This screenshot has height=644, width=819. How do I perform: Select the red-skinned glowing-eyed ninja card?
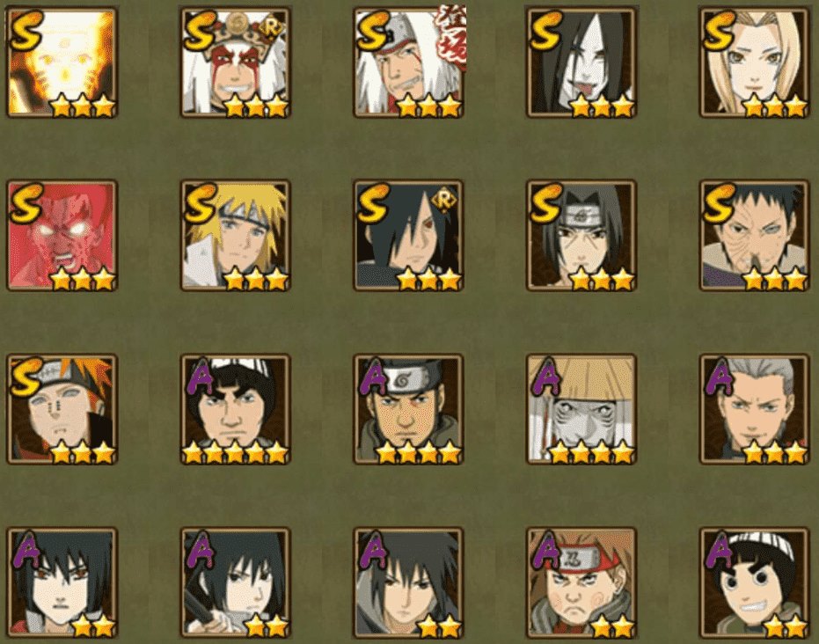click(62, 236)
